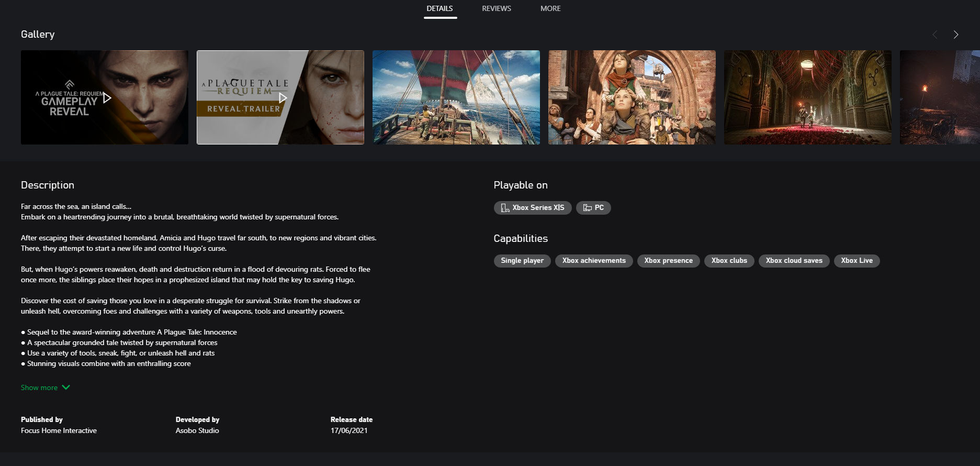This screenshot has height=466, width=980.
Task: Click the Xbox achievements capability tag
Action: click(x=594, y=261)
